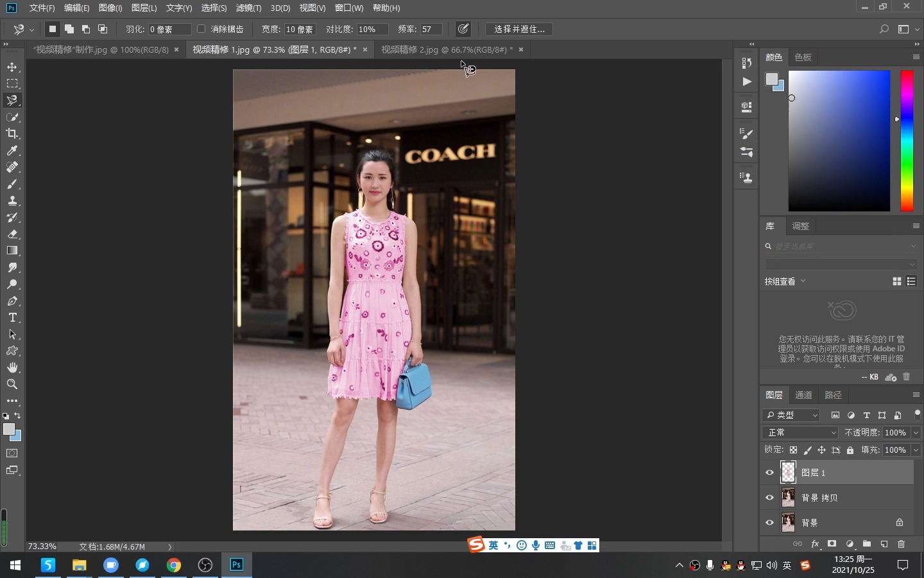Expand the 不透明度 opacity dropdown arrow

tap(916, 433)
